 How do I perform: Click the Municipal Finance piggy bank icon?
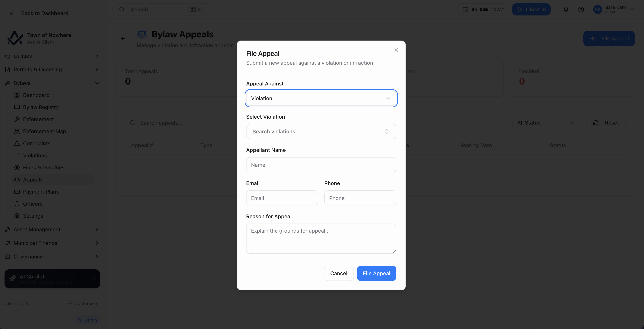coord(8,243)
